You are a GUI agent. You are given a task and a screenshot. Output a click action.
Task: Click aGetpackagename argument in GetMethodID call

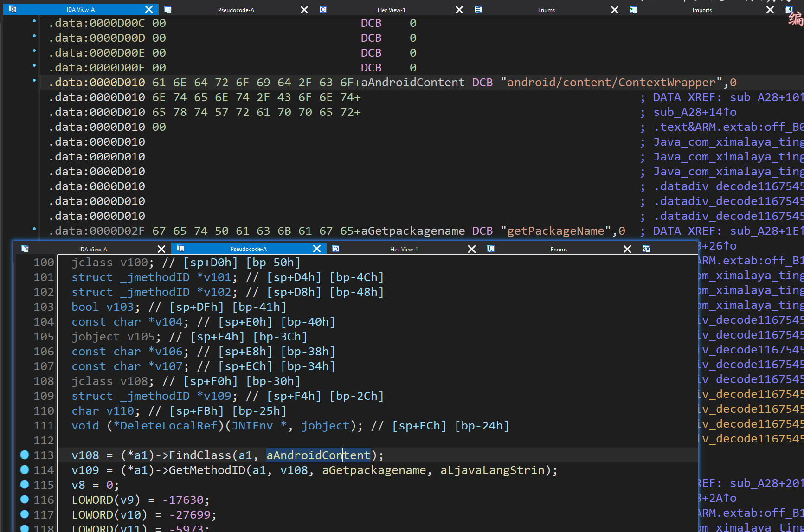[x=374, y=470]
